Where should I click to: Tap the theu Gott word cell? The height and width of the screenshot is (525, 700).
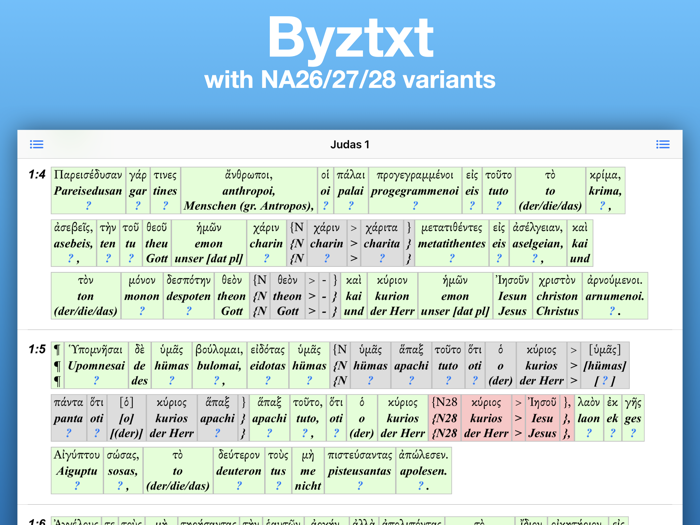pos(156,243)
